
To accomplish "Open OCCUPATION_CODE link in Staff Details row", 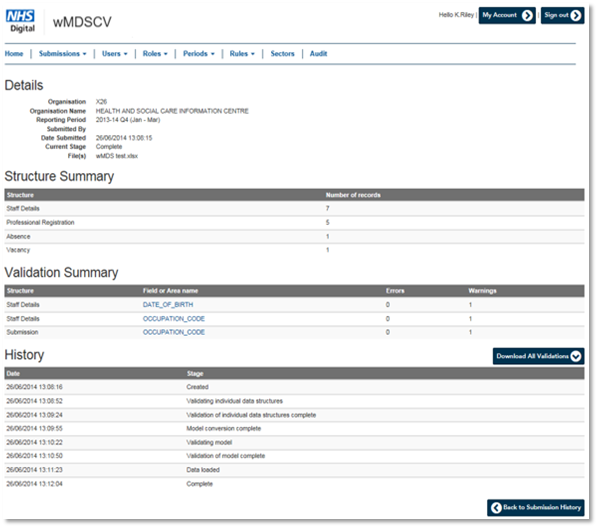I will pos(174,319).
